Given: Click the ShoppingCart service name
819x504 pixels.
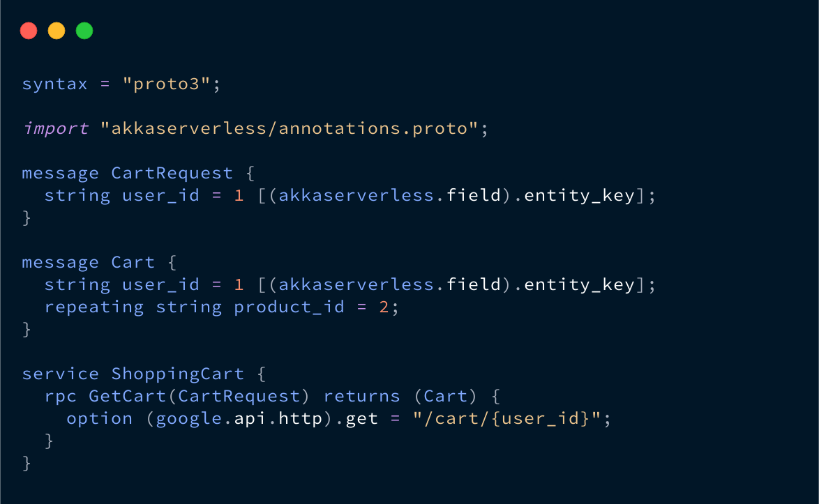Looking at the screenshot, I should click(x=178, y=374).
